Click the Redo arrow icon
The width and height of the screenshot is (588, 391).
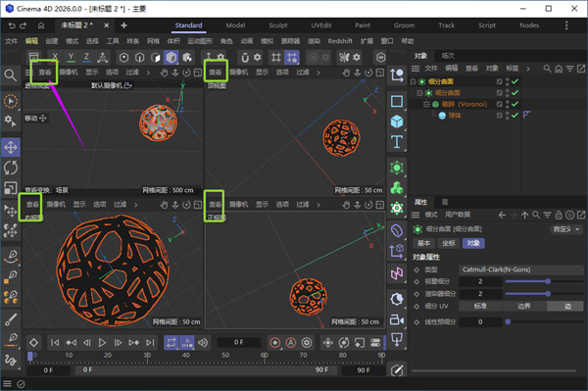(24, 25)
